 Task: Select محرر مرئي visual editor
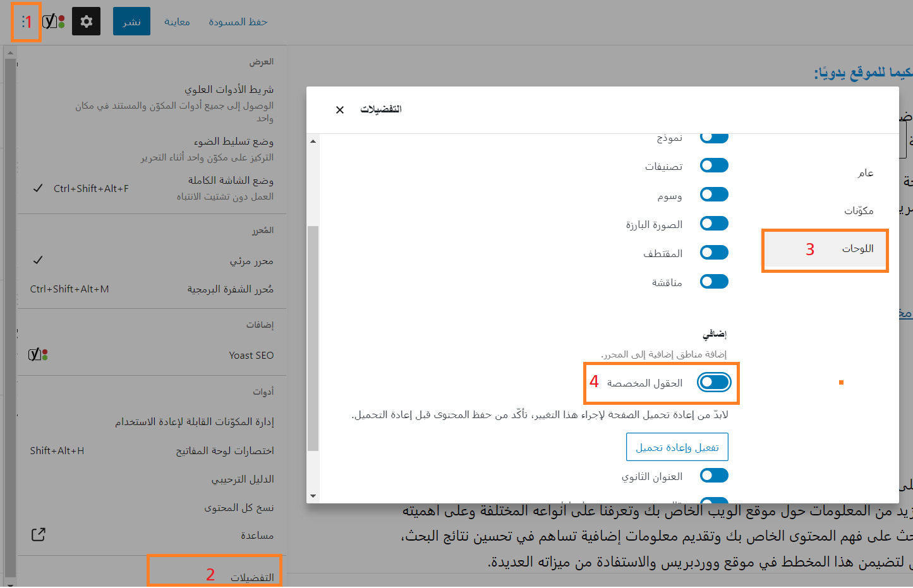pyautogui.click(x=152, y=260)
